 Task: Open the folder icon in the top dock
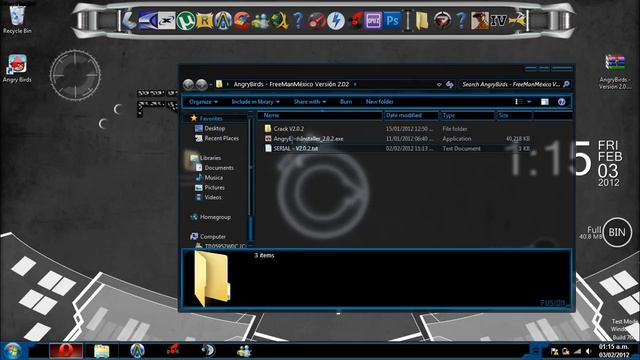pos(422,20)
